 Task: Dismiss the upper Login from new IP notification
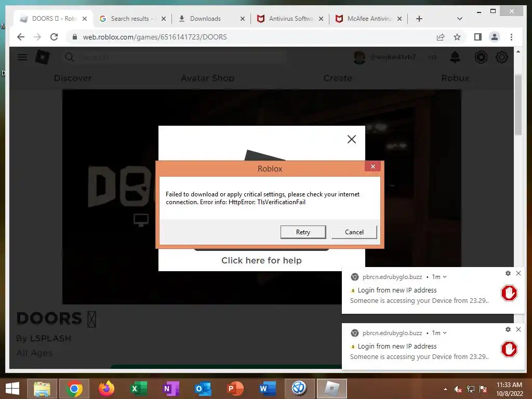[x=518, y=273]
